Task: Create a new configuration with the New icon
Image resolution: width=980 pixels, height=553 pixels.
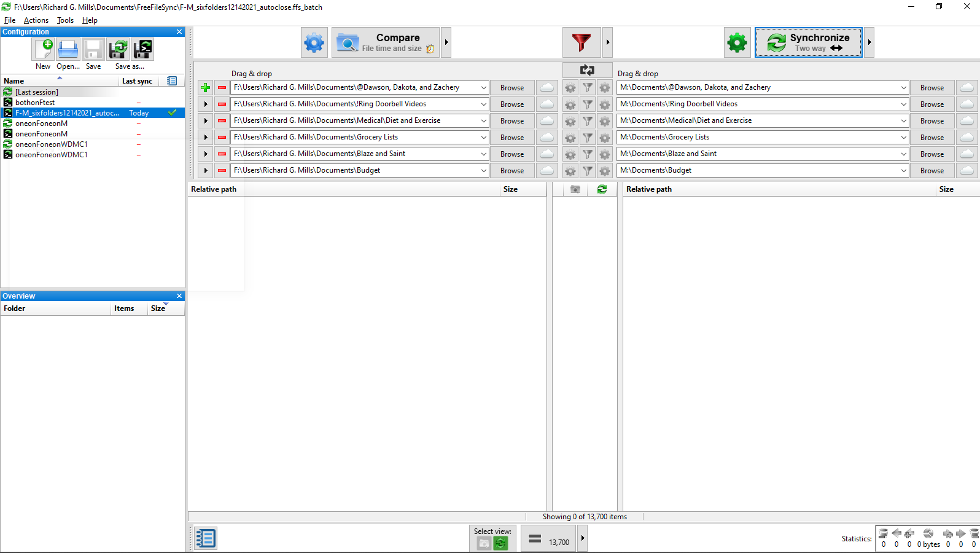Action: (x=44, y=49)
